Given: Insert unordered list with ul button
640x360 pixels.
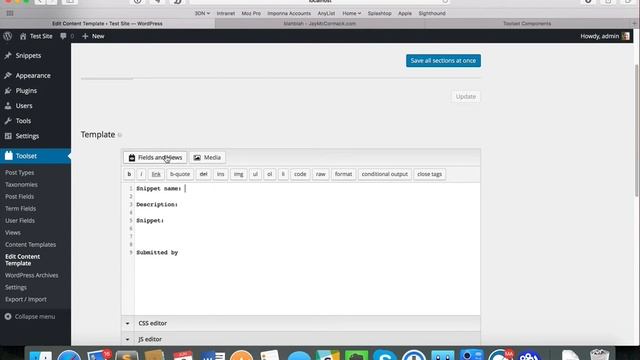Looking at the screenshot, I should (x=255, y=174).
